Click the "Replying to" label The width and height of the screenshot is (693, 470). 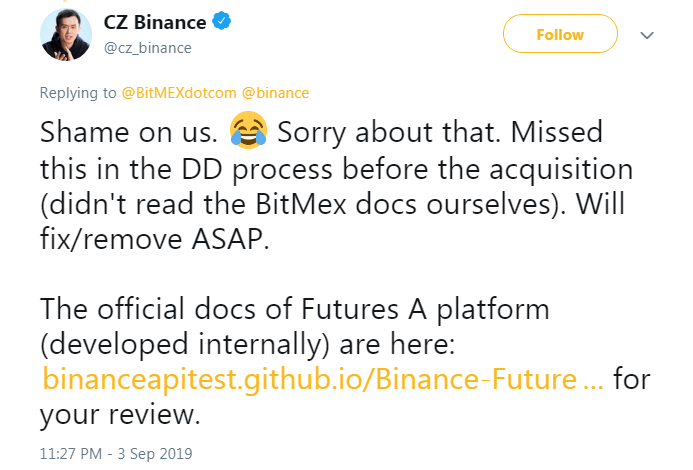[x=78, y=93]
